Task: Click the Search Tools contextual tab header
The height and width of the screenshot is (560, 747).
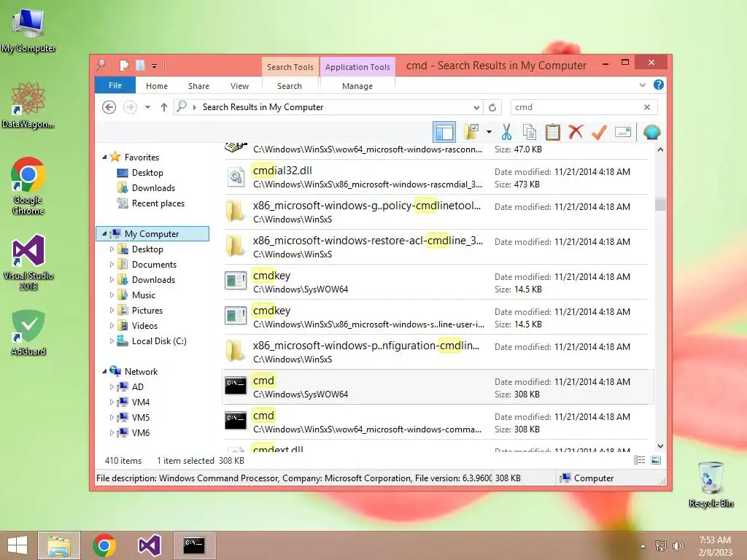Action: tap(290, 67)
